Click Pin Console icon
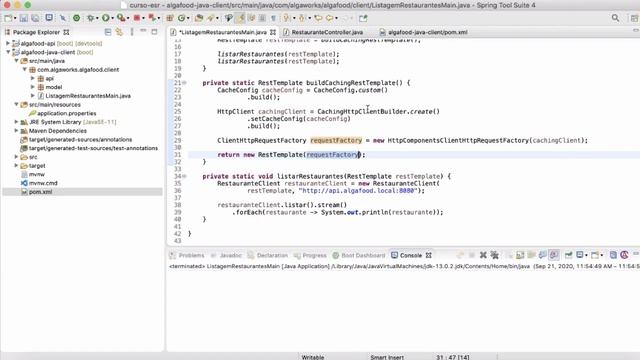This screenshot has width=640, height=360. click(569, 255)
